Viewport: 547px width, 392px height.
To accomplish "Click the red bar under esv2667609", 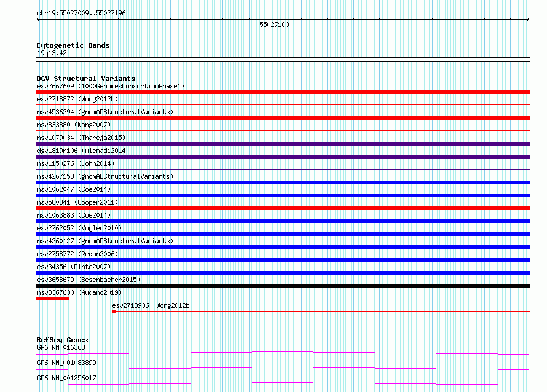I will coord(283,92).
